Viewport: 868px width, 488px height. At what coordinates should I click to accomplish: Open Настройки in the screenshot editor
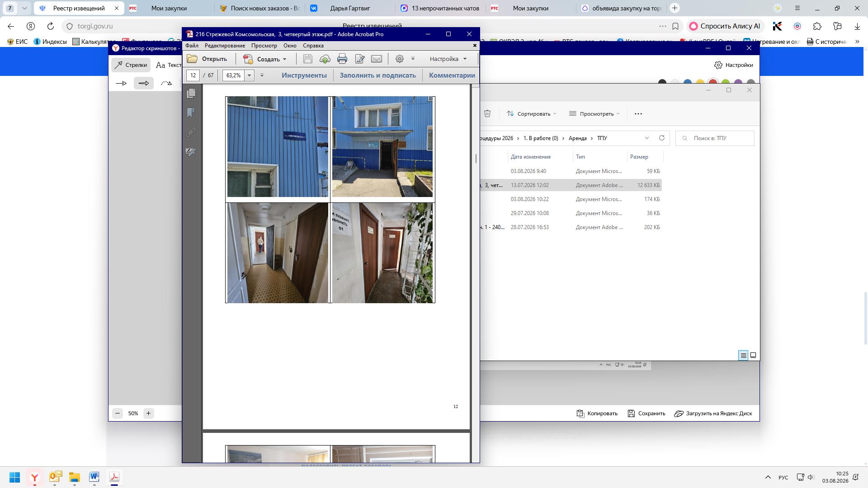pyautogui.click(x=733, y=65)
